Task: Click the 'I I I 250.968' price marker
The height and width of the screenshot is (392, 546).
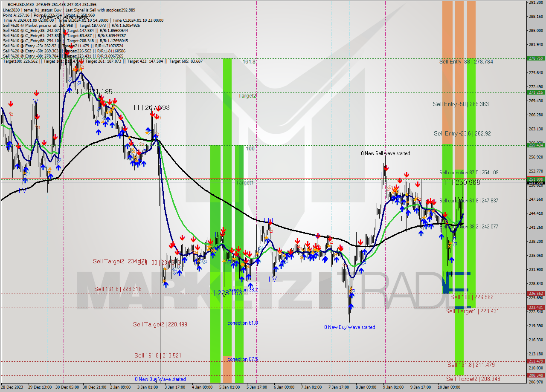Action: pos(462,182)
